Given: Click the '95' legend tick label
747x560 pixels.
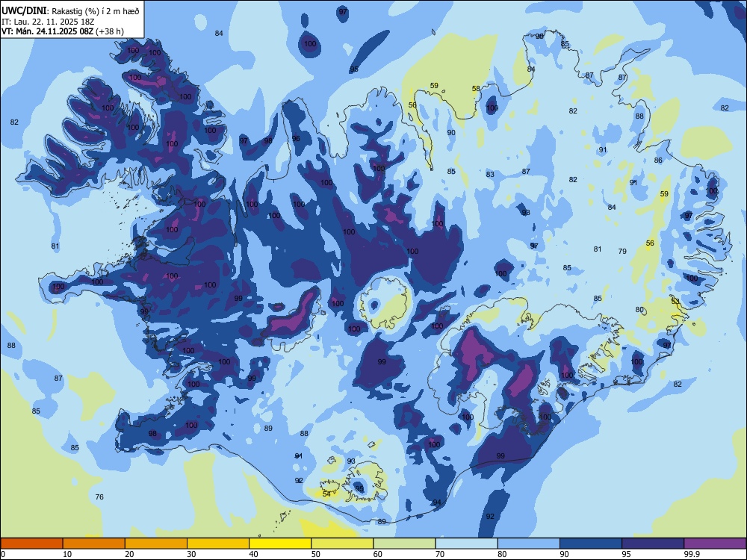Looking at the screenshot, I should [627, 554].
